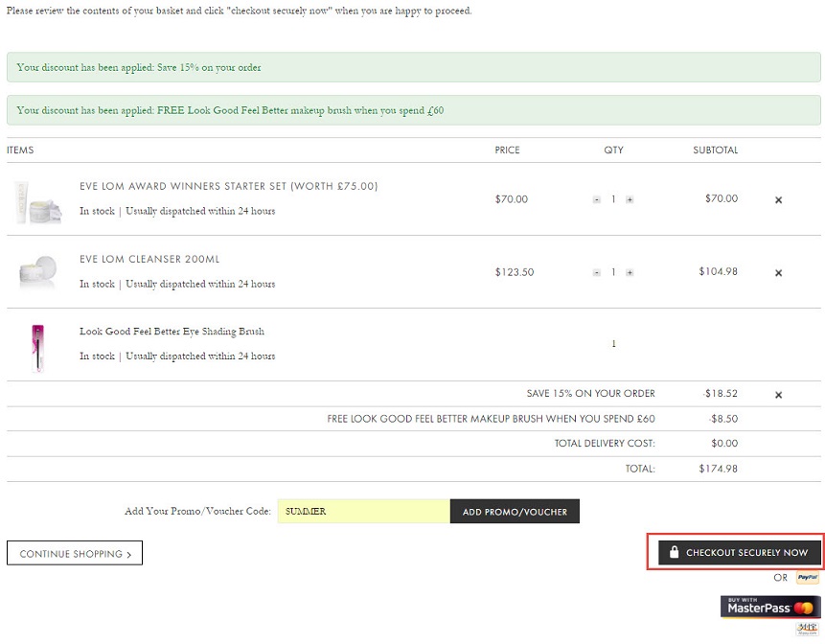The height and width of the screenshot is (644, 825).
Task: Click the lock icon on checkout button
Action: coord(674,551)
